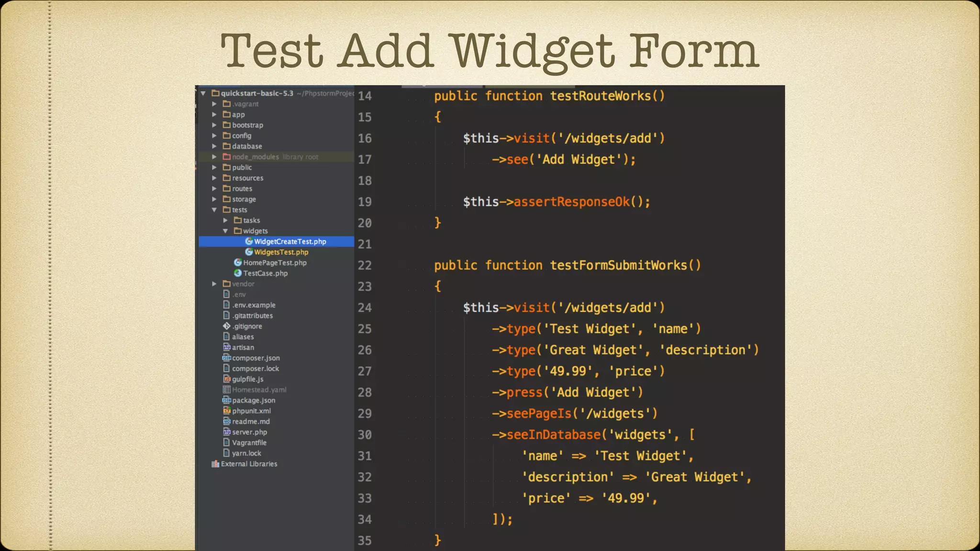Click the .gitignore git icon
This screenshot has width=980, height=551.
click(227, 326)
